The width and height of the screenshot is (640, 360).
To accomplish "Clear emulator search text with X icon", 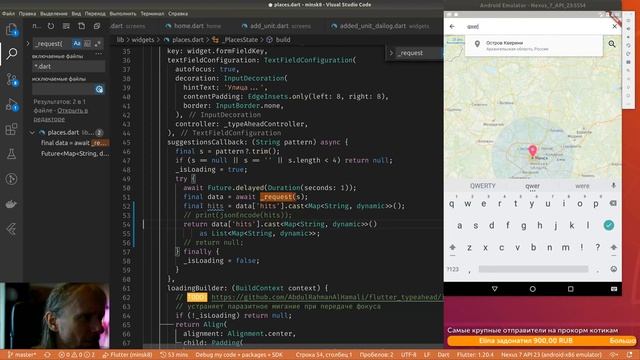I will click(614, 27).
